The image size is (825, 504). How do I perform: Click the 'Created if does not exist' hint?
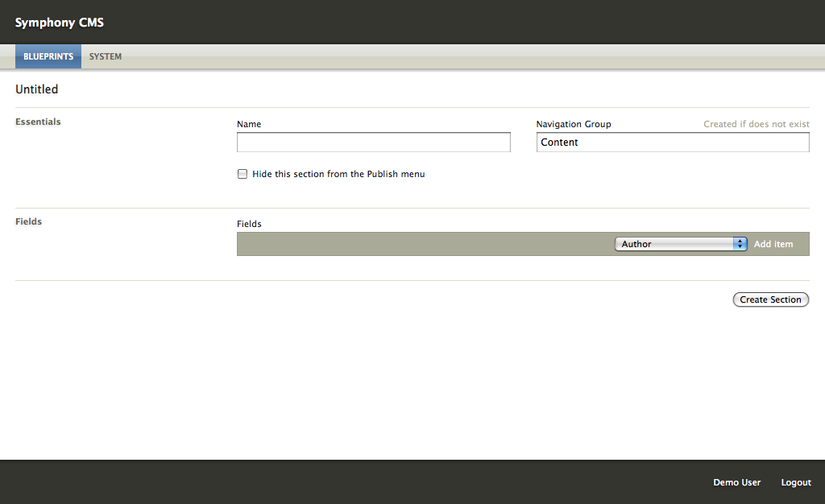click(756, 124)
